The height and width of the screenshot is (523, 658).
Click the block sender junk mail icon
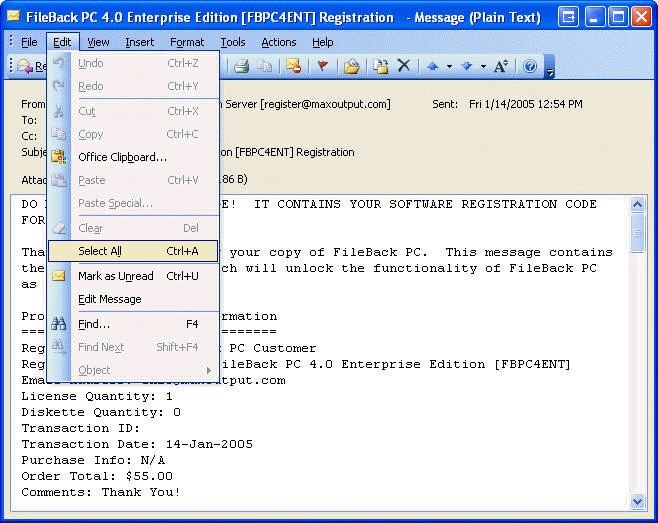point(293,66)
